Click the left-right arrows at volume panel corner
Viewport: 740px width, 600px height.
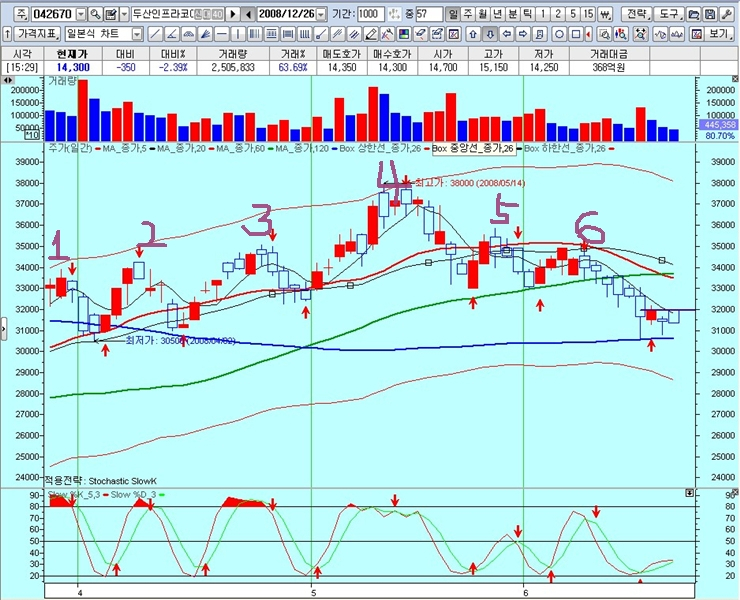click(x=8, y=80)
